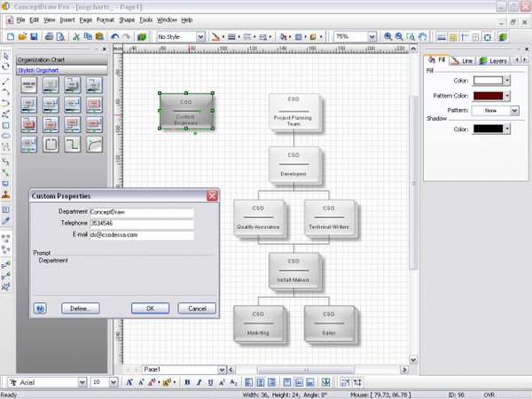The width and height of the screenshot is (532, 399).
Task: Select the hand pan tool
Action: click(422, 37)
